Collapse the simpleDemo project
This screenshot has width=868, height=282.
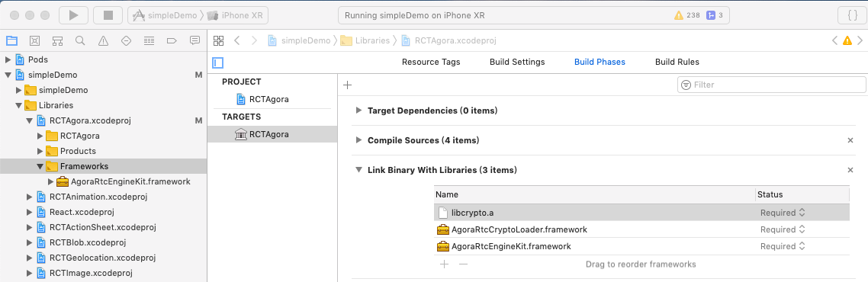tap(8, 75)
